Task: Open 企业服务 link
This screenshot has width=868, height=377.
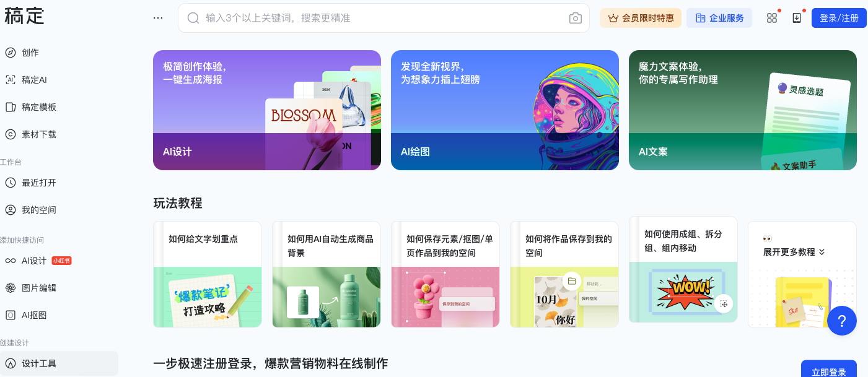Action: [x=719, y=18]
